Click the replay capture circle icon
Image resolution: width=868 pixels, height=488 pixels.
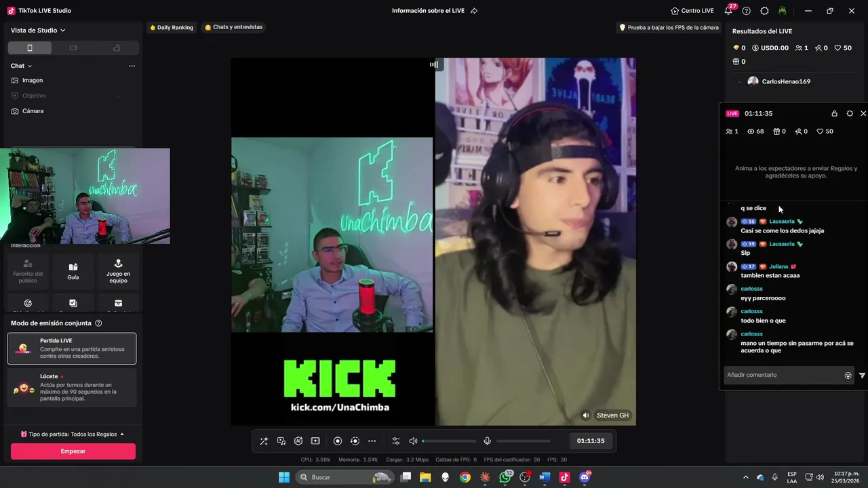click(355, 441)
